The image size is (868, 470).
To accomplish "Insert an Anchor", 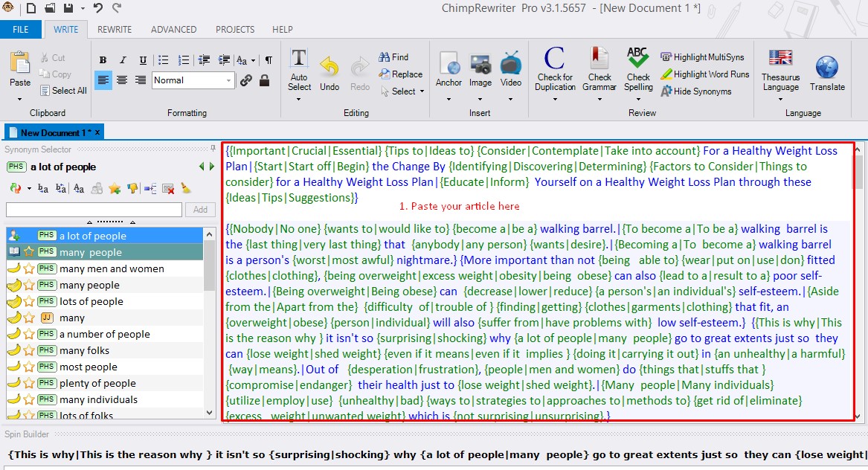I will point(449,68).
